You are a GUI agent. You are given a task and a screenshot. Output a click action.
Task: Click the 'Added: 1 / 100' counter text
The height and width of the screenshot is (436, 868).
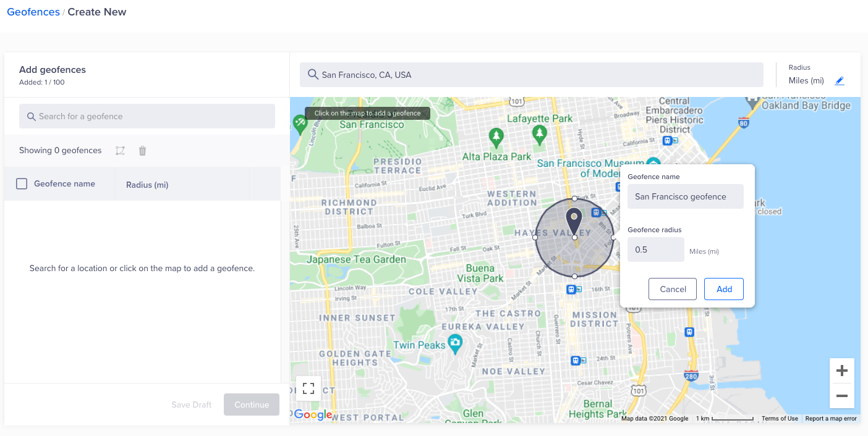(x=42, y=82)
